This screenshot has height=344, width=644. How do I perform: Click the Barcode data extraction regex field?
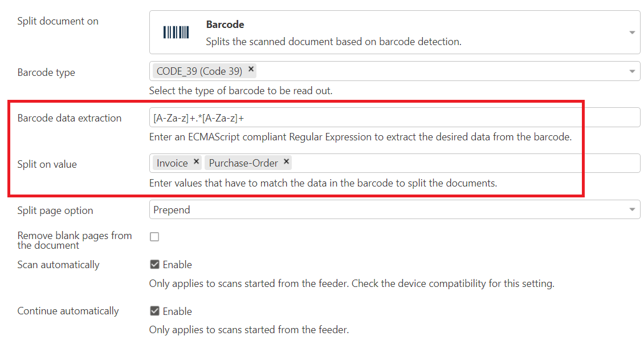394,118
